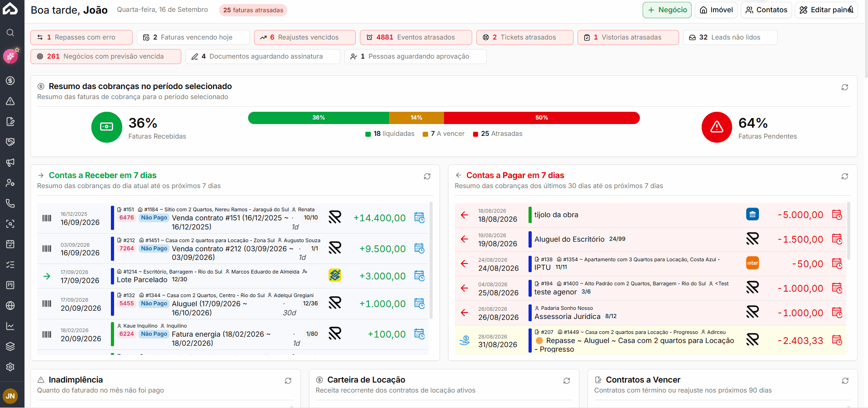Open 1 Pessoas aguardando aprovação
This screenshot has width=868, height=408.
(415, 56)
